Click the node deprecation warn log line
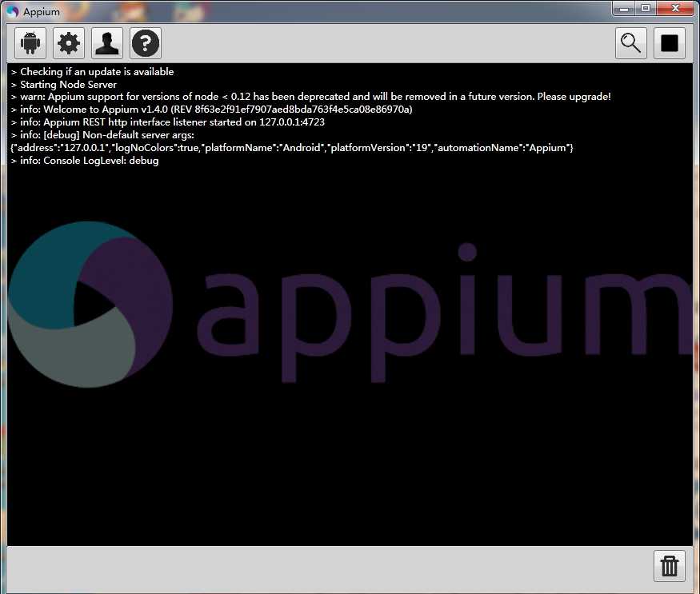The width and height of the screenshot is (700, 594). (310, 97)
